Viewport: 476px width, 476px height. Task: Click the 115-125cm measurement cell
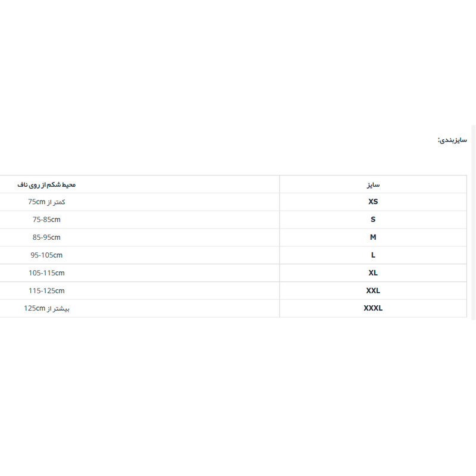(46, 291)
